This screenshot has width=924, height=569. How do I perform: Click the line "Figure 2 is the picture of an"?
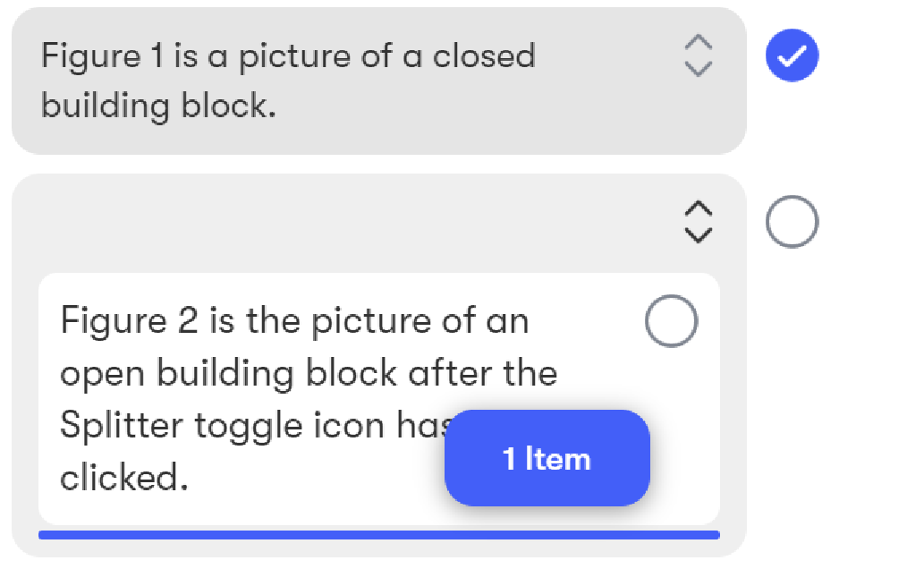pos(294,322)
